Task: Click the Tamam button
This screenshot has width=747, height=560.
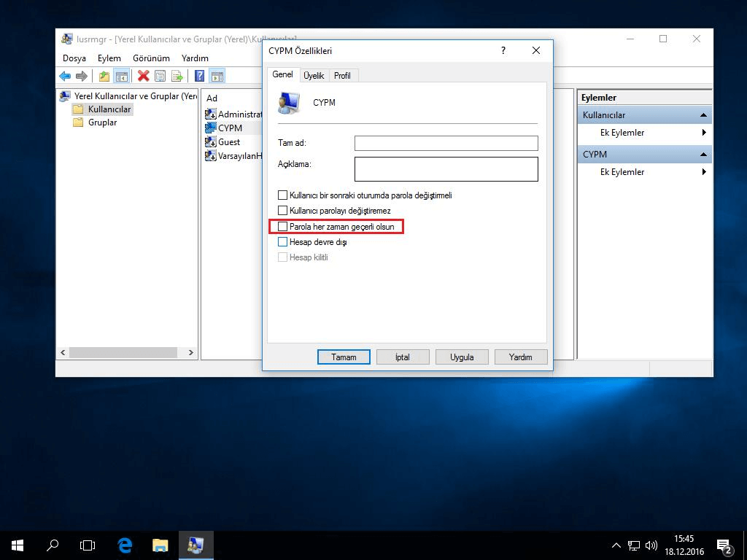Action: tap(344, 357)
